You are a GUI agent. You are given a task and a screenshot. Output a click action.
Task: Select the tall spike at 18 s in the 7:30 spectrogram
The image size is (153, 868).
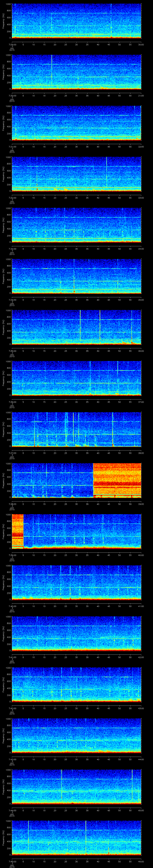52,71
